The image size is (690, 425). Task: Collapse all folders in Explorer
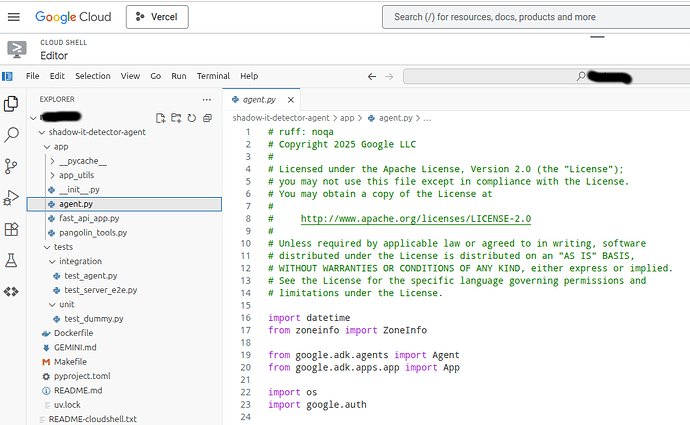tap(207, 117)
